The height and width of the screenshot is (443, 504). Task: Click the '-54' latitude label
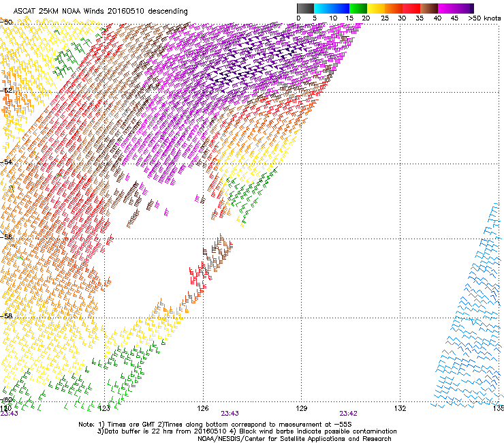click(6, 162)
